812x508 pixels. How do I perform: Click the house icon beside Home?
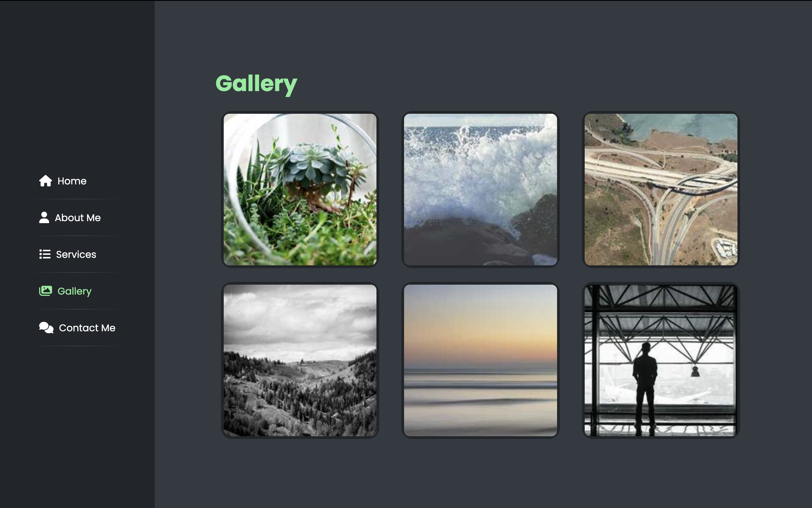point(45,181)
